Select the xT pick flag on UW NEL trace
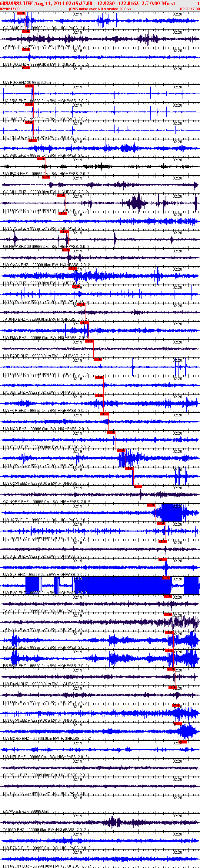Viewport: 200px width, 868px height. coord(182,742)
